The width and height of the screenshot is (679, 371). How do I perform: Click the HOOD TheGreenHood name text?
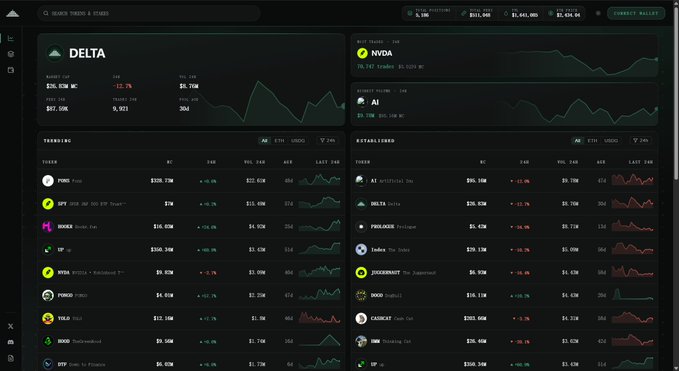click(87, 342)
